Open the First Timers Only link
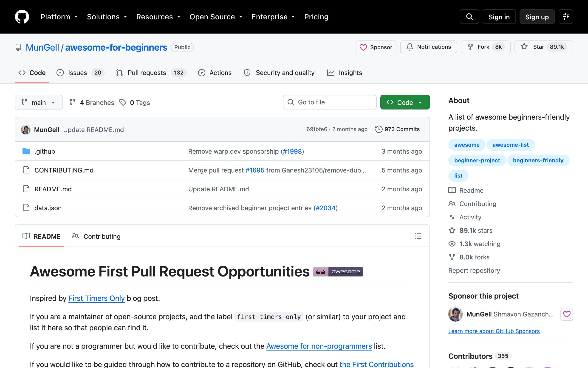 [96, 298]
